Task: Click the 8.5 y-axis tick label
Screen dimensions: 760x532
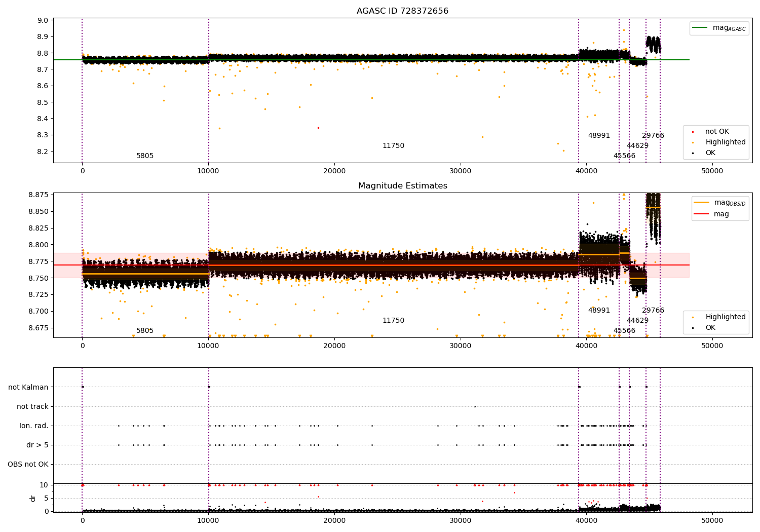Action: pos(43,102)
